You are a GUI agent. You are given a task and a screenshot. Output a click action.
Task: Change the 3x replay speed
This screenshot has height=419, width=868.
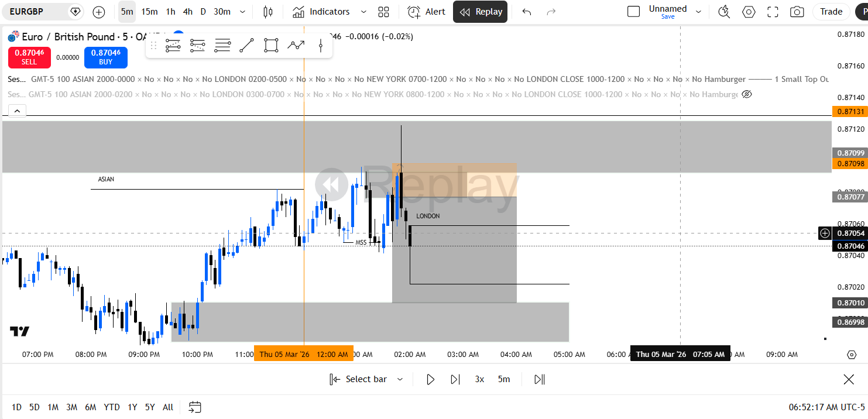[x=479, y=379]
